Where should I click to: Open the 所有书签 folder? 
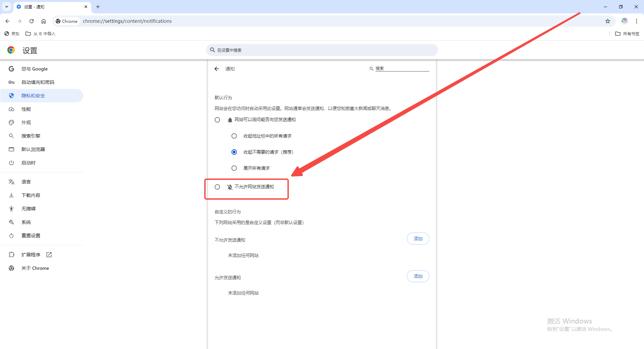tap(627, 34)
